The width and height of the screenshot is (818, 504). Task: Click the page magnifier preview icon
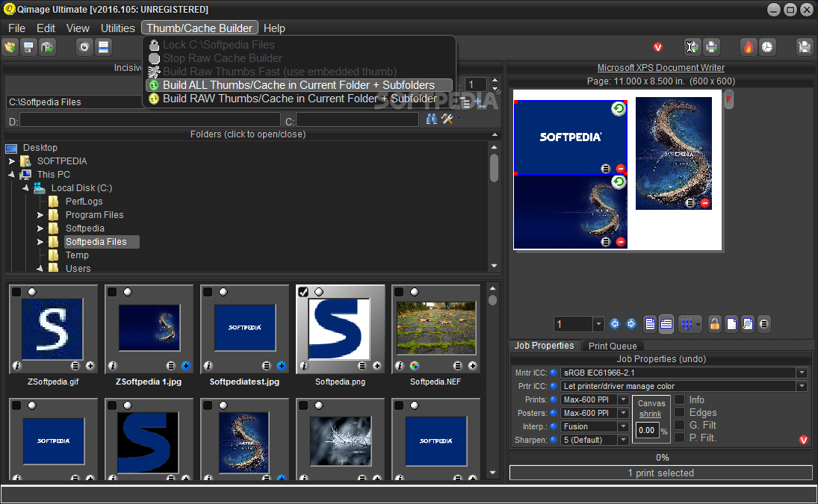click(748, 324)
